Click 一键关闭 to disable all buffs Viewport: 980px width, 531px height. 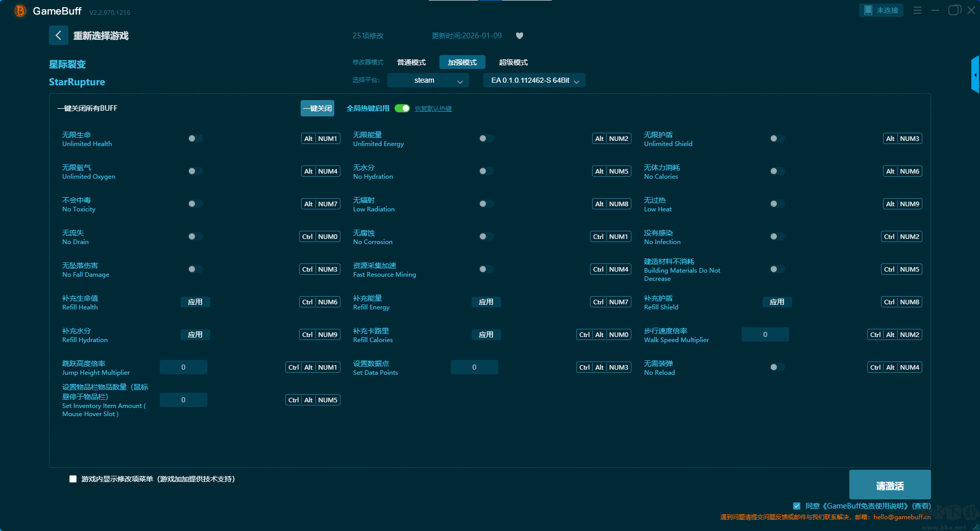(x=317, y=108)
